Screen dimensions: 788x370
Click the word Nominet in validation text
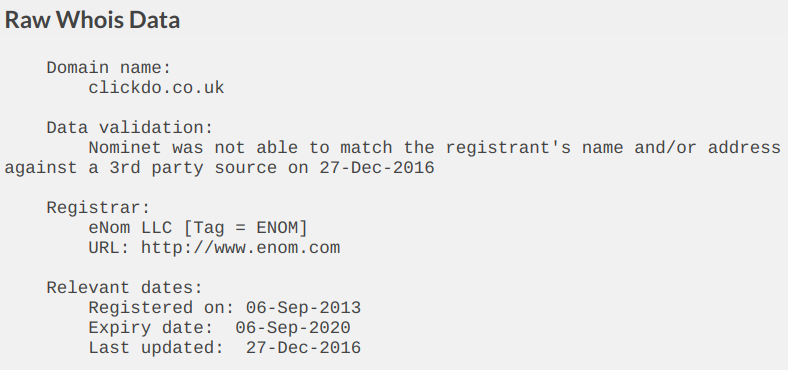point(125,148)
